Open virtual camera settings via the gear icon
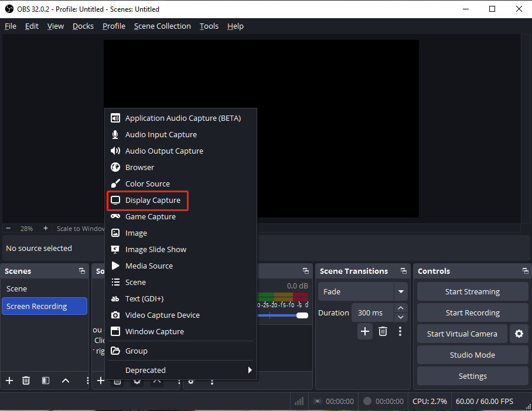The image size is (532, 411). (519, 334)
